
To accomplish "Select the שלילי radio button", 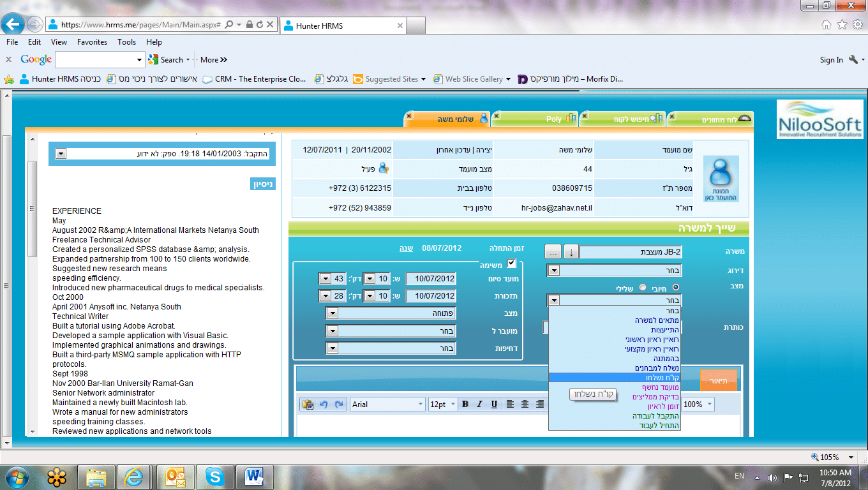I will pyautogui.click(x=643, y=287).
